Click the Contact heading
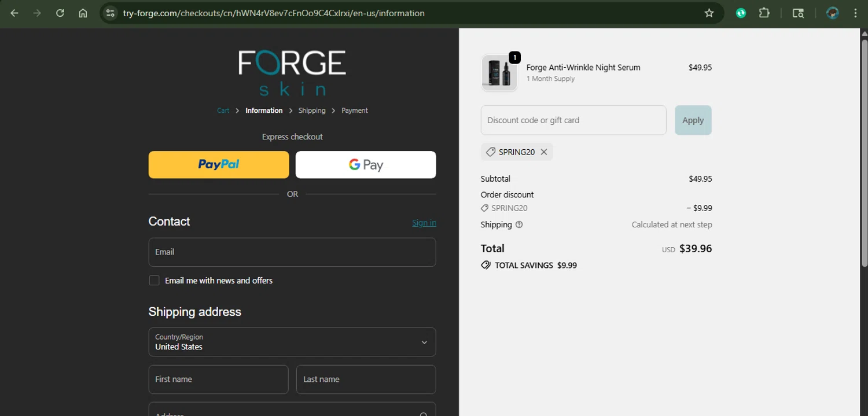 (x=169, y=222)
